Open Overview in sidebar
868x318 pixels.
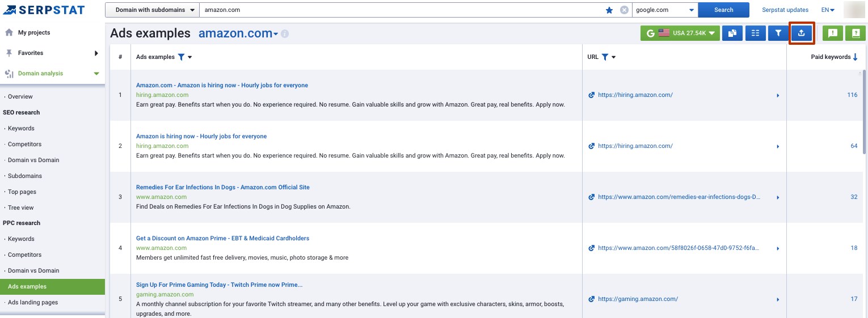[20, 96]
